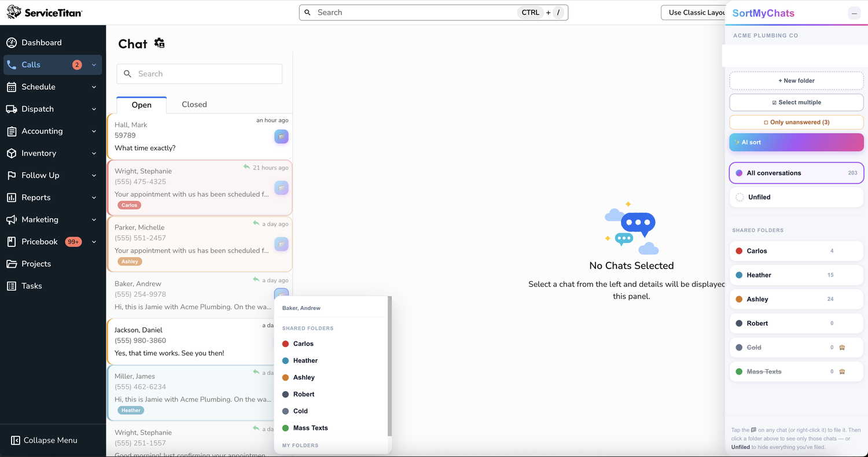This screenshot has height=457, width=868.
Task: Expand the Calls menu chevron
Action: point(94,65)
